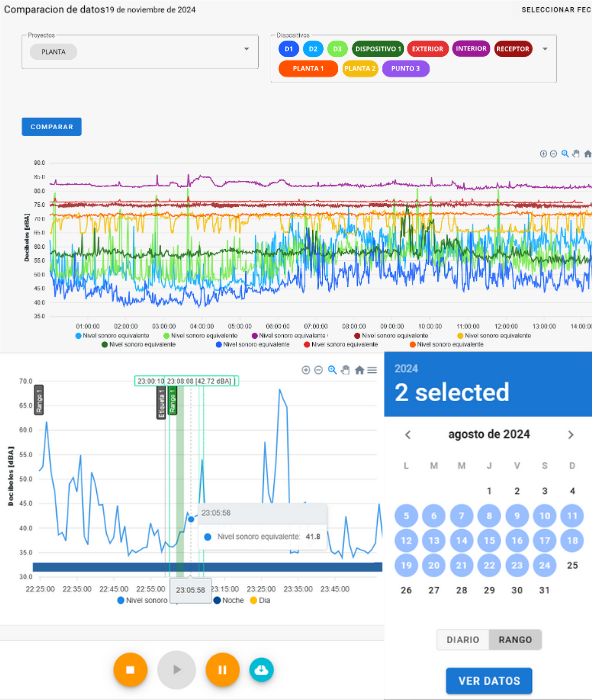Toggle Noche legend item in lower chart
The image size is (592, 700).
[x=229, y=600]
